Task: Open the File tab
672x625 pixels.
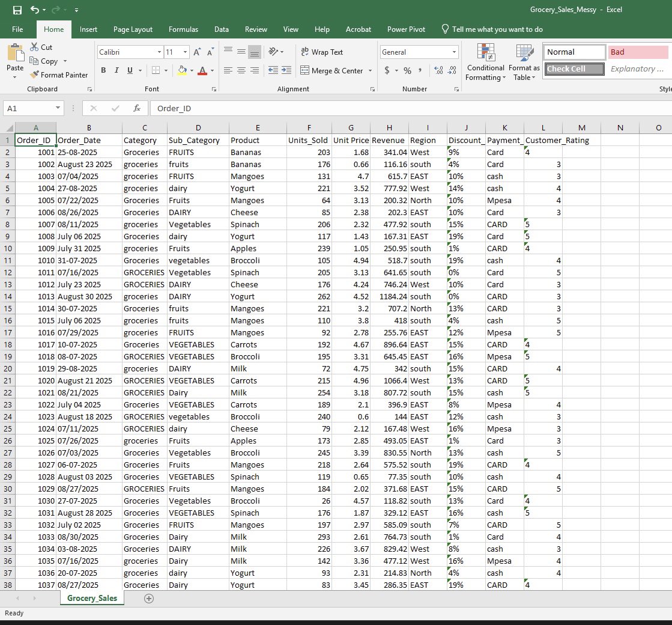Action: point(17,29)
